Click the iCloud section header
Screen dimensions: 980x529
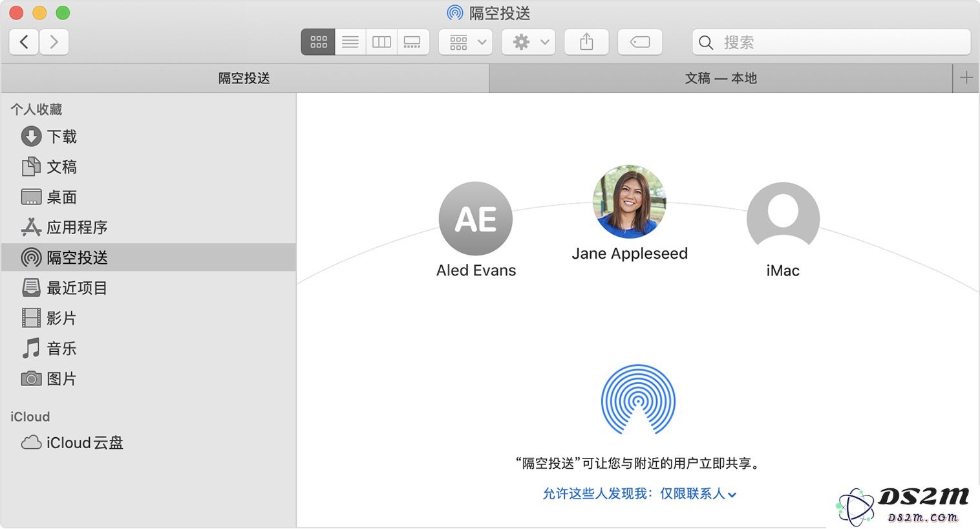coord(30,417)
